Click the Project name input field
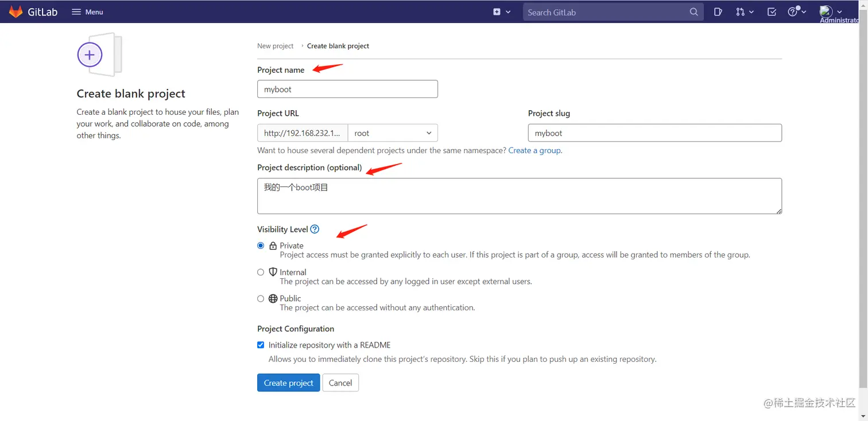This screenshot has height=421, width=868. 347,89
